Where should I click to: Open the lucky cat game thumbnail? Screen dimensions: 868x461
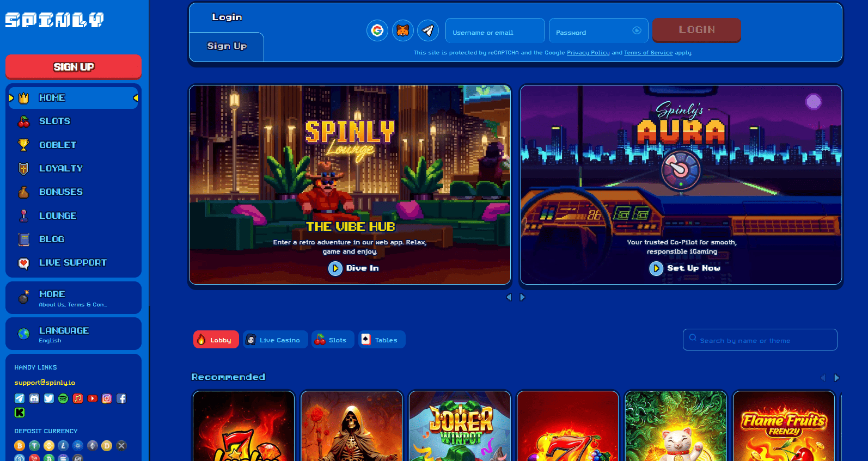point(676,426)
